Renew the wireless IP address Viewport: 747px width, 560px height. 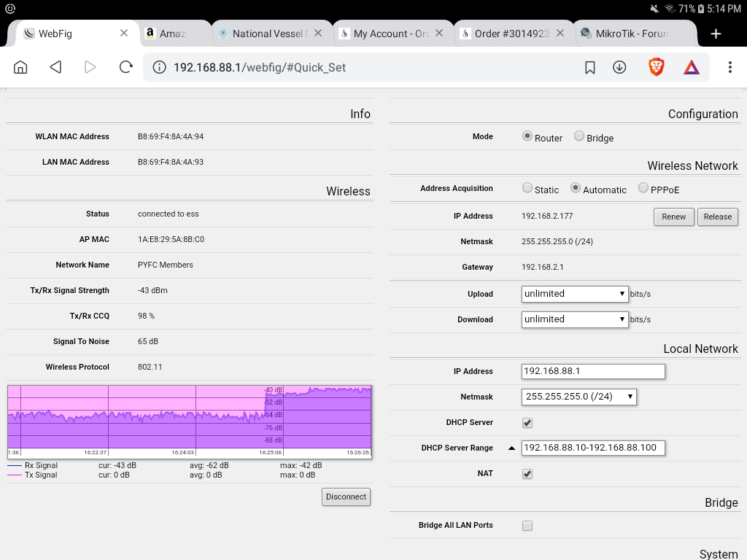(673, 217)
